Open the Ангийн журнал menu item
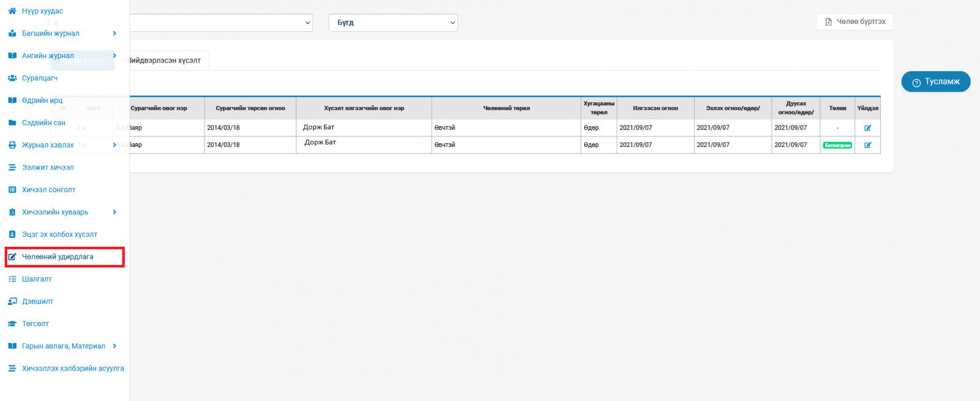 click(x=48, y=56)
